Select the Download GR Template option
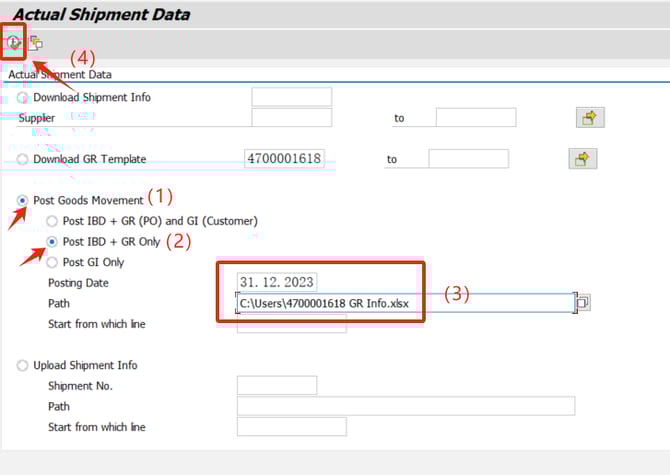This screenshot has height=475, width=670. click(24, 159)
